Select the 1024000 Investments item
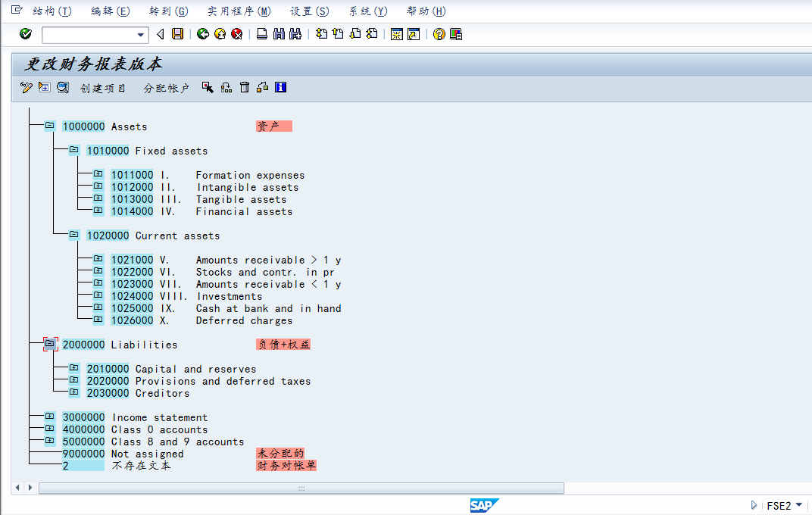This screenshot has height=515, width=812. point(187,297)
